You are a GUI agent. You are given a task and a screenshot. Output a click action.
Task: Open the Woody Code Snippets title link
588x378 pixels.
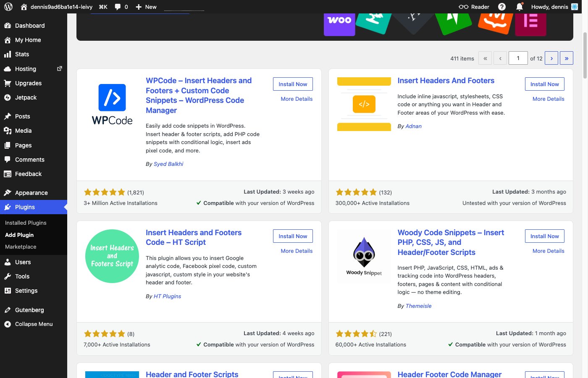click(451, 242)
